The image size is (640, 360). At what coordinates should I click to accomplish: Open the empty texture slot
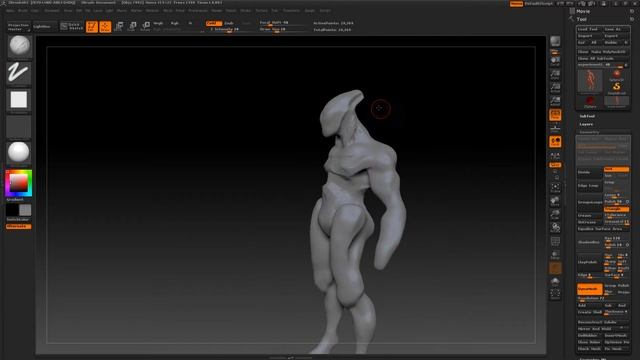[x=19, y=127]
